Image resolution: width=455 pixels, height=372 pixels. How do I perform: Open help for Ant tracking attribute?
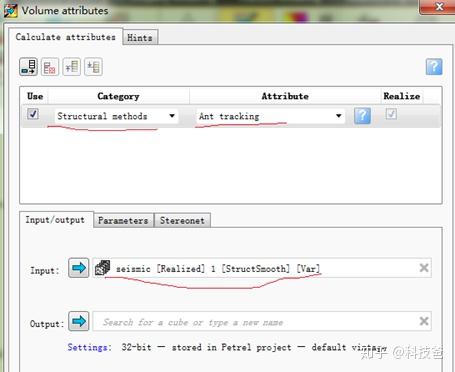[x=362, y=116]
